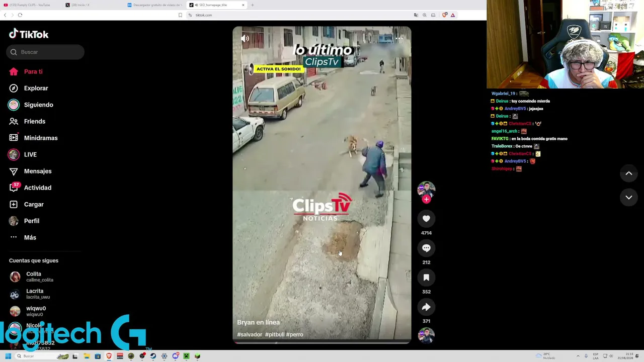The image size is (644, 362).
Task: Open Brave Shields icon
Action: point(444,15)
